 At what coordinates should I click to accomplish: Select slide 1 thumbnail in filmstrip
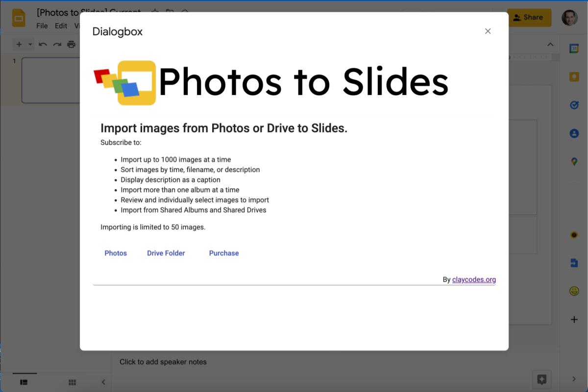coord(51,80)
